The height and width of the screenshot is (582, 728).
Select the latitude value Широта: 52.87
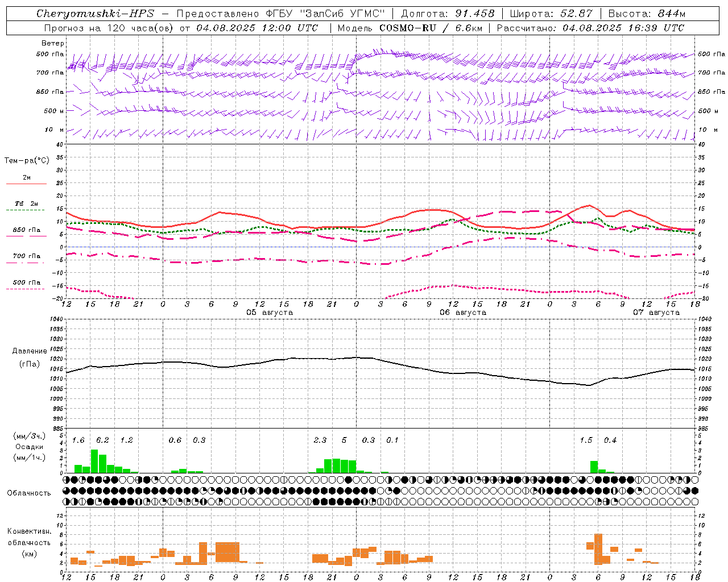[x=551, y=14]
